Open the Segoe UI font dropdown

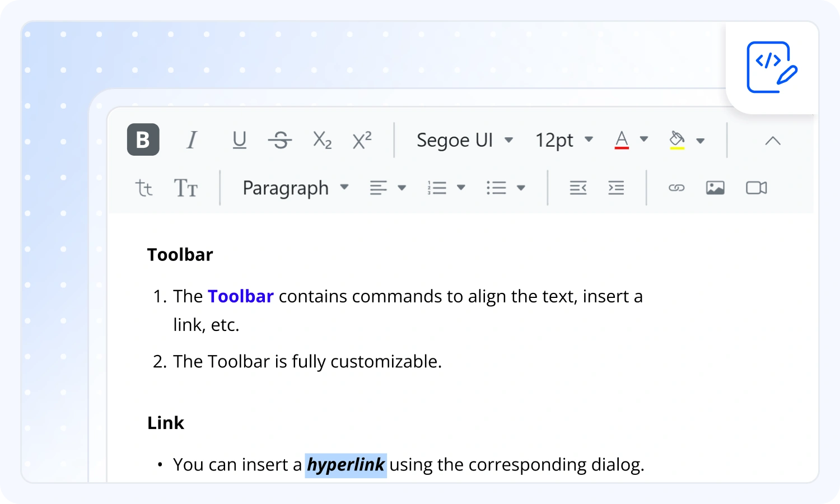pos(465,139)
